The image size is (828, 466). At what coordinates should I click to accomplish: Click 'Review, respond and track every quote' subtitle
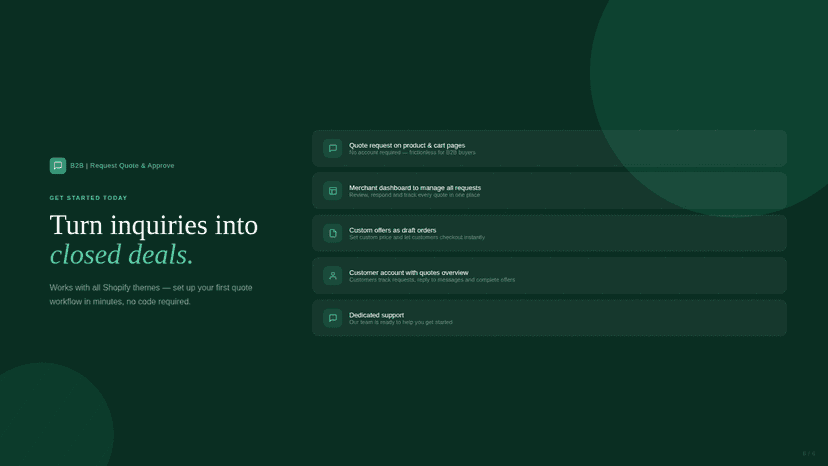coord(414,195)
